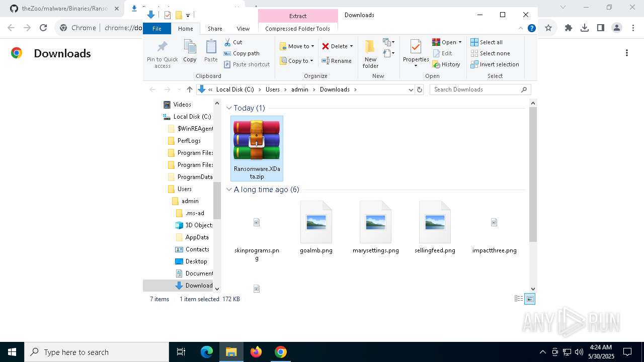
Task: Switch to Large icons view in status bar
Action: click(x=530, y=299)
